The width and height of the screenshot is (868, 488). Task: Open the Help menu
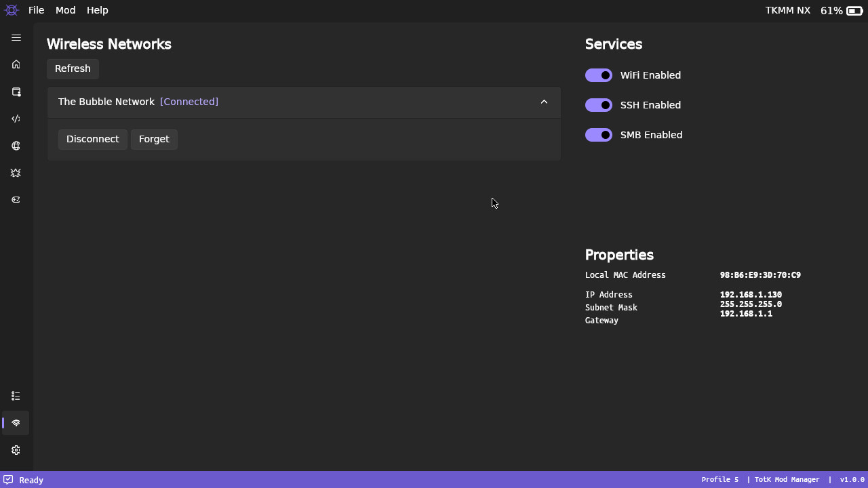[97, 10]
